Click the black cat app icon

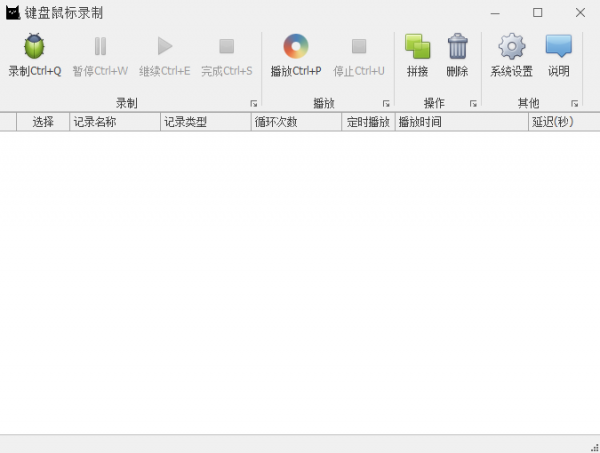13,13
